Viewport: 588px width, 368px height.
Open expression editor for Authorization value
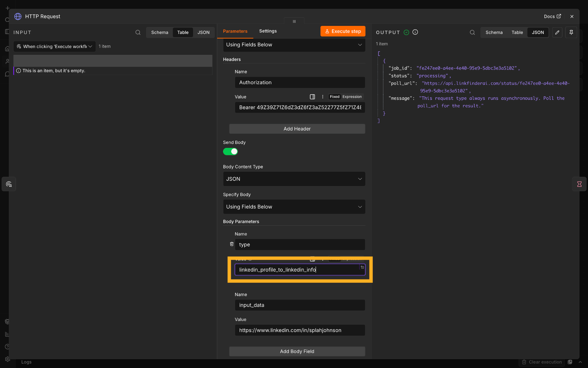pyautogui.click(x=312, y=97)
